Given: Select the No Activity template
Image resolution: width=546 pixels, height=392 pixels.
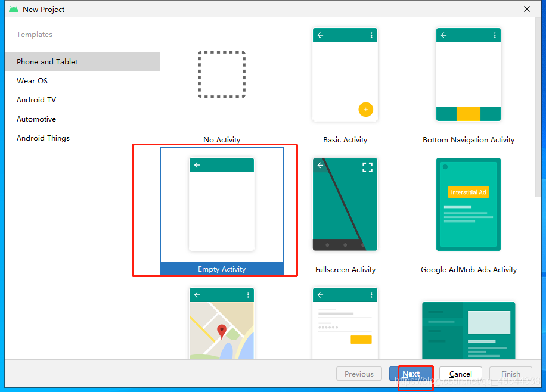Looking at the screenshot, I should coord(222,74).
